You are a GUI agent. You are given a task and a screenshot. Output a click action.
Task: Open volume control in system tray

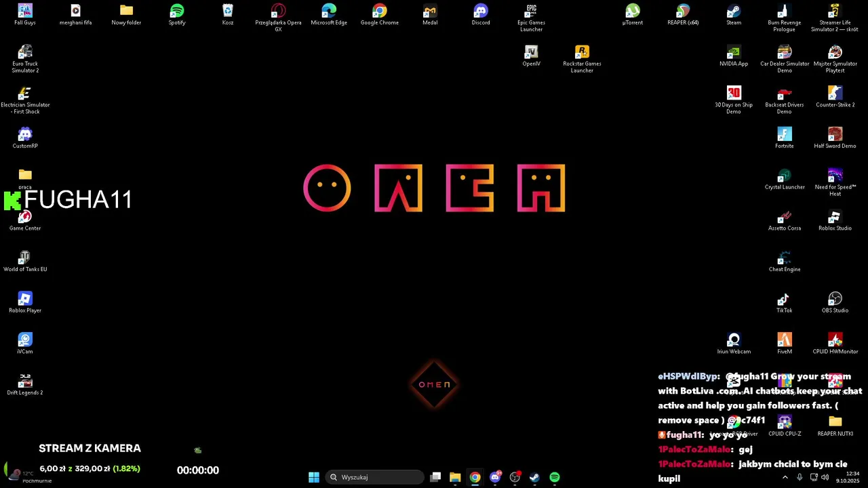(825, 477)
